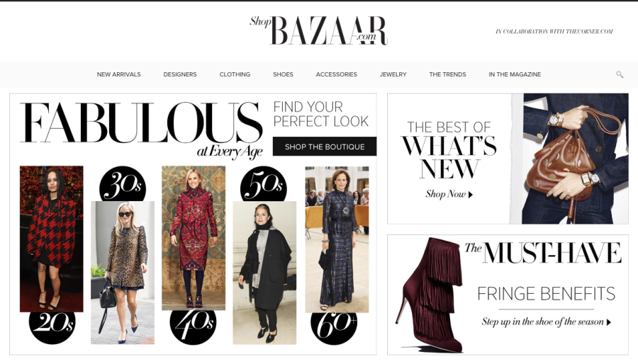
Task: Open The Trends navigation item
Action: point(447,74)
